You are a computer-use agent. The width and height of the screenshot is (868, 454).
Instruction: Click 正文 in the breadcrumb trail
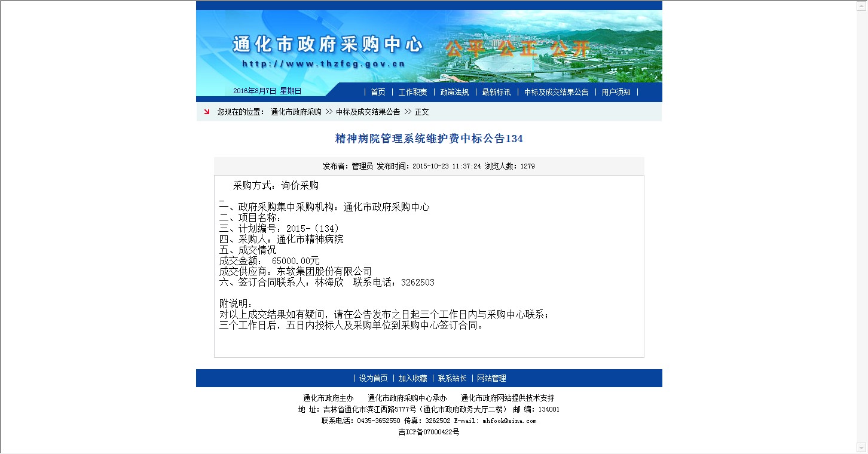click(x=421, y=112)
